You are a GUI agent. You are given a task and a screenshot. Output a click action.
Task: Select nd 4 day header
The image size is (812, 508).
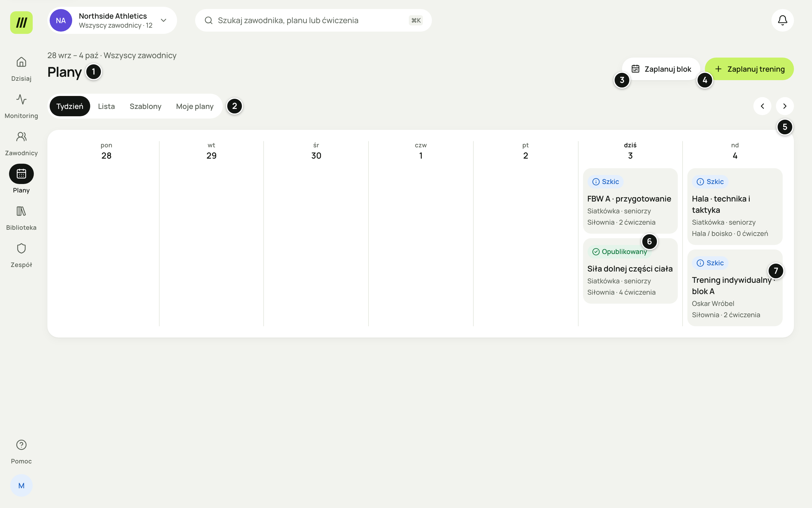point(735,151)
